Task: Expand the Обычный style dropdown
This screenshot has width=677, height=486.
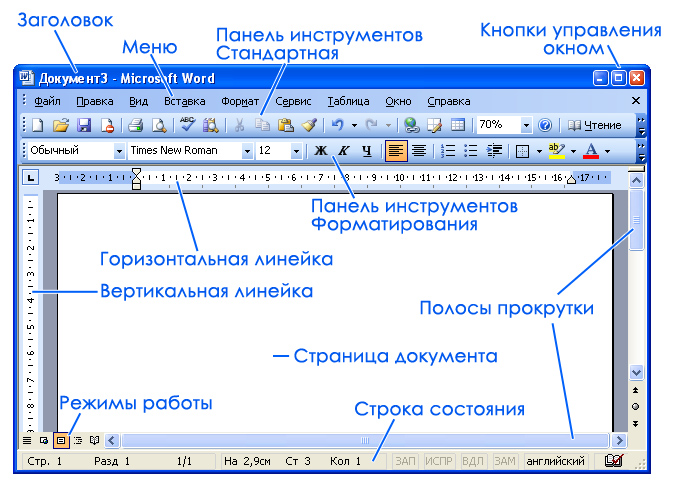Action: (x=119, y=151)
